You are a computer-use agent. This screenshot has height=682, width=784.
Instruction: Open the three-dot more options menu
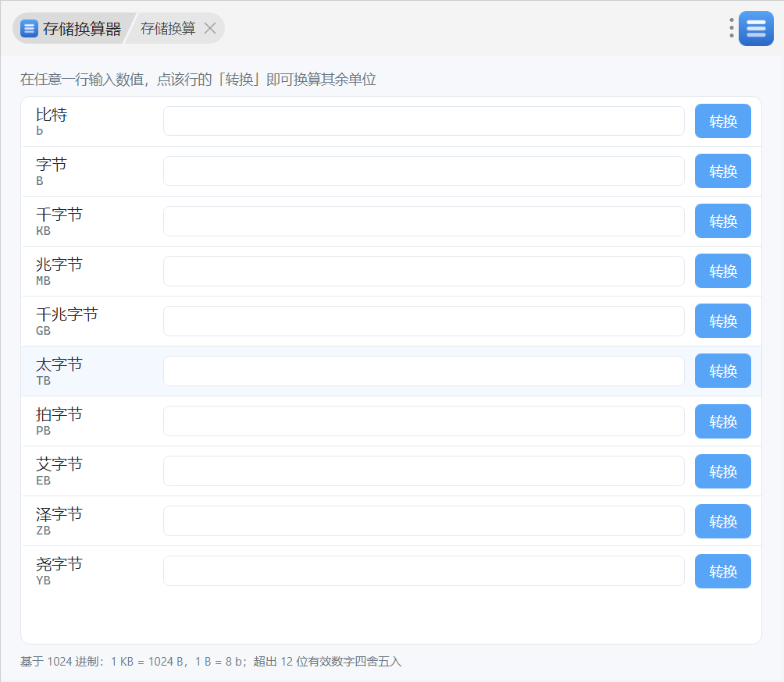(732, 28)
